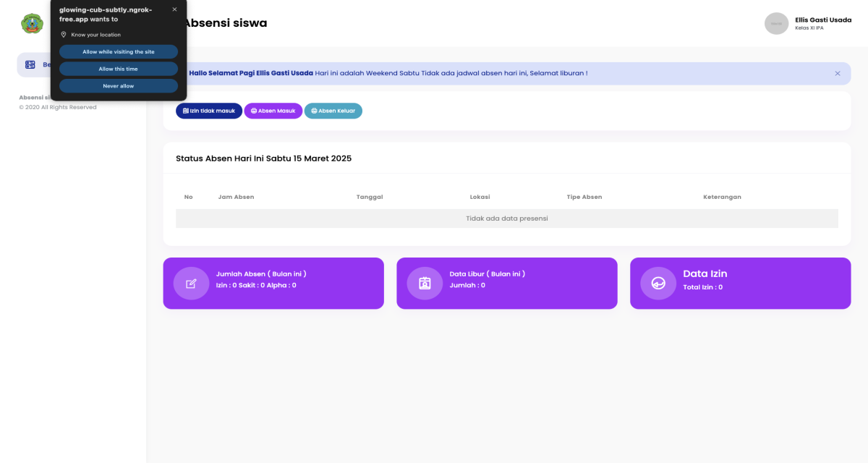Image resolution: width=868 pixels, height=463 pixels.
Task: Open the user profile avatar
Action: [776, 23]
